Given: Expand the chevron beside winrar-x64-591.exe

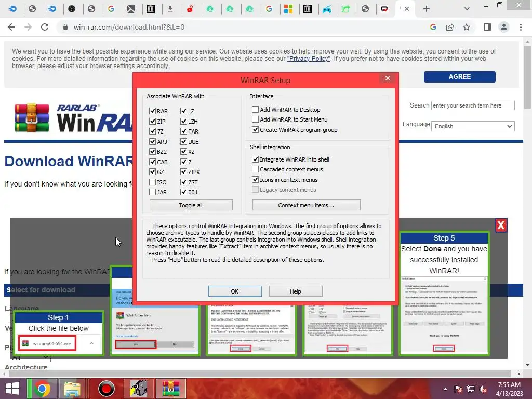Looking at the screenshot, I should 91,343.
